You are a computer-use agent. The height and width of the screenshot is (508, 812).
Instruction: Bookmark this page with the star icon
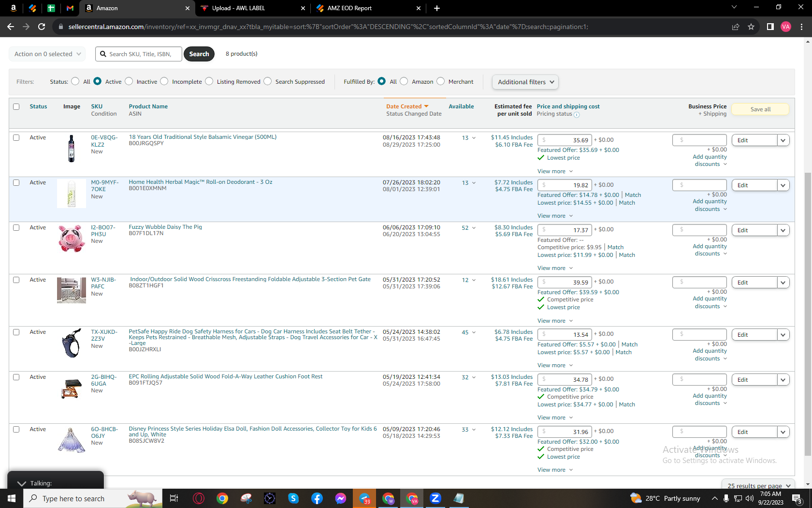[x=751, y=27]
